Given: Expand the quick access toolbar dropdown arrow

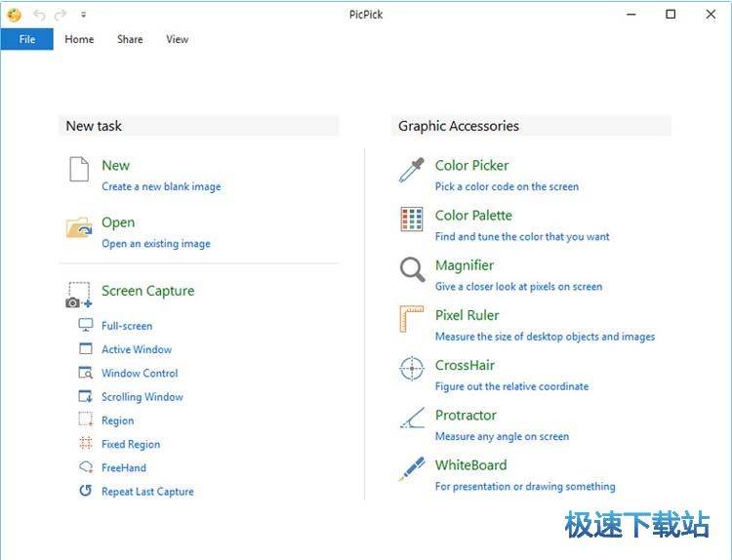Looking at the screenshot, I should click(x=84, y=15).
